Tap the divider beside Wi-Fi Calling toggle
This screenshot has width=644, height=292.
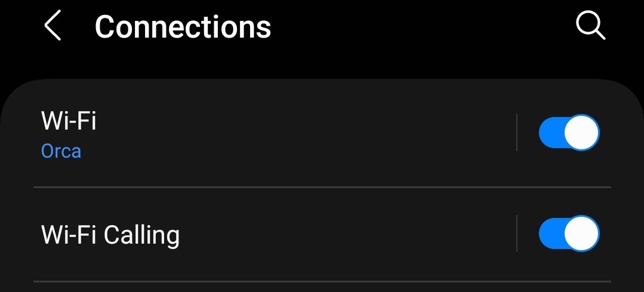(517, 233)
